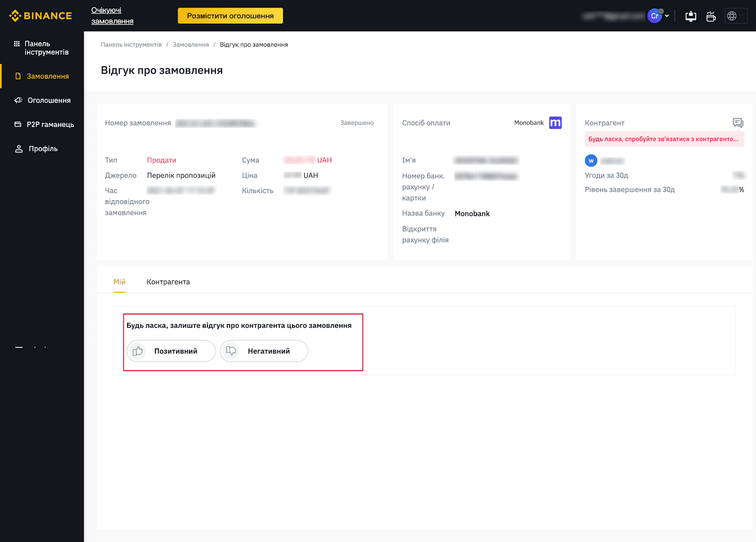Click the wallet card icon in sidebar
The image size is (756, 542).
click(18, 124)
